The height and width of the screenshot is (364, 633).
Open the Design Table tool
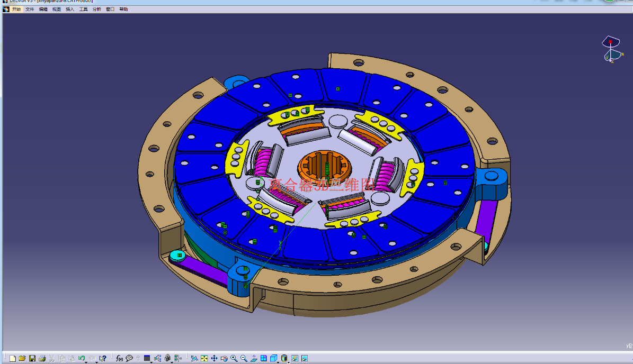tap(147, 358)
